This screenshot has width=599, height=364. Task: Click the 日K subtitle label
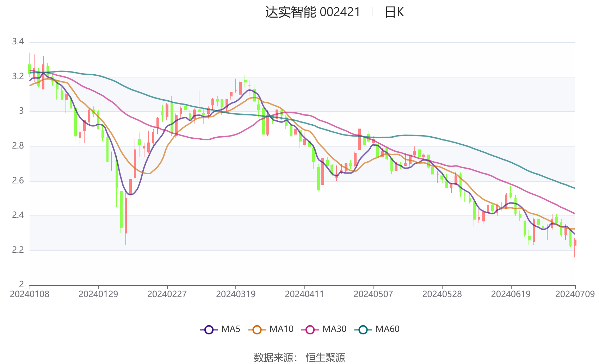coord(394,12)
